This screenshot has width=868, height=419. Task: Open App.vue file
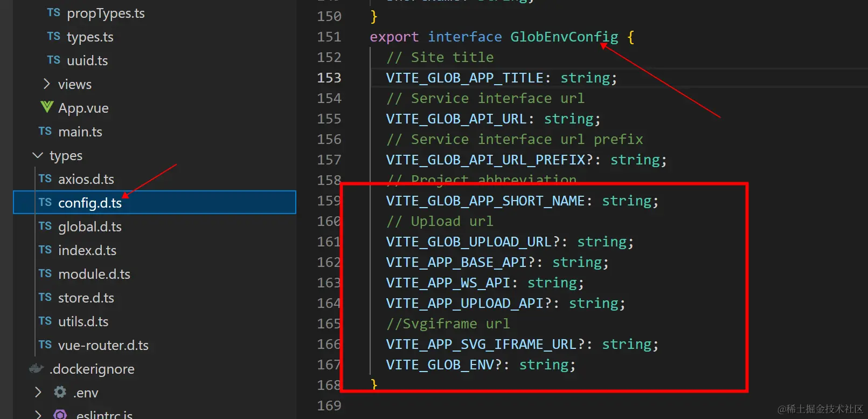[84, 108]
